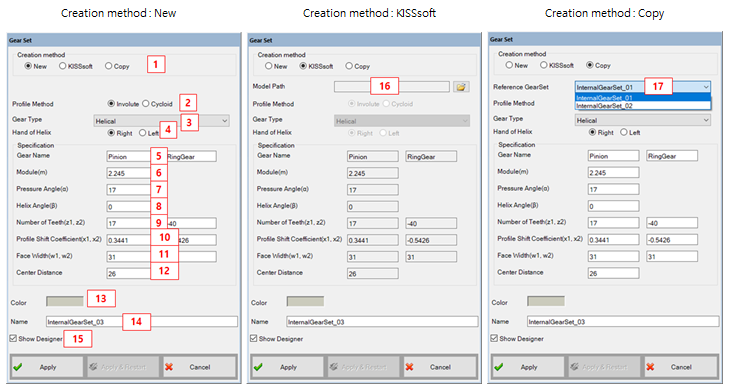Click Helix Angle field in Copy-method dialog
730x390 pixels.
click(x=613, y=206)
